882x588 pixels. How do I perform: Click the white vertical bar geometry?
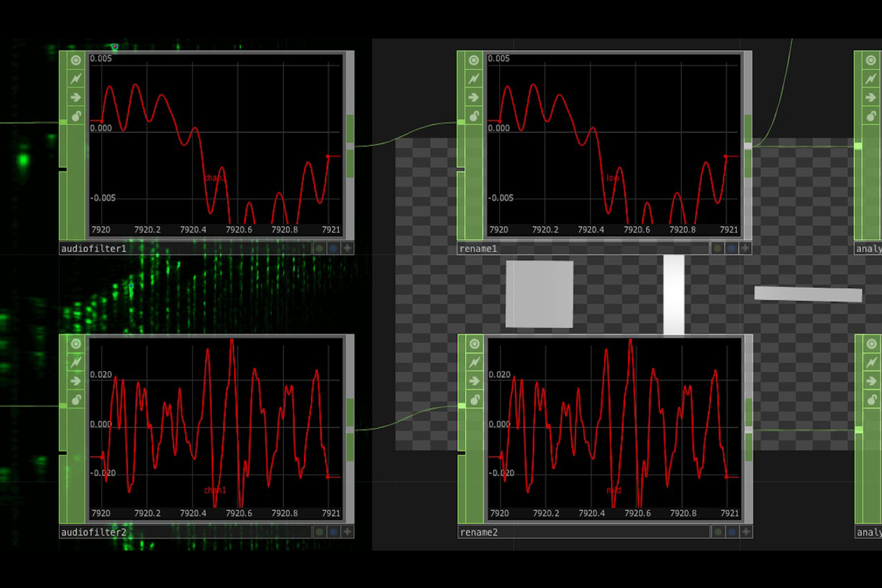pos(674,295)
